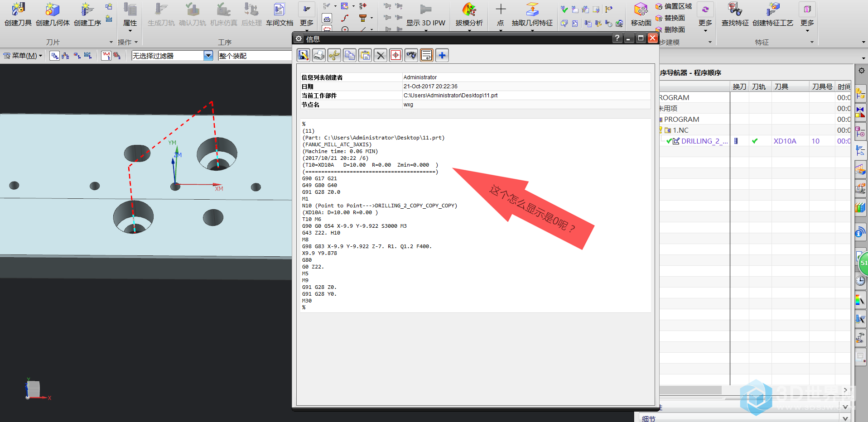Toggle the green toolpath checkmark for DRILLING_2

click(x=755, y=141)
